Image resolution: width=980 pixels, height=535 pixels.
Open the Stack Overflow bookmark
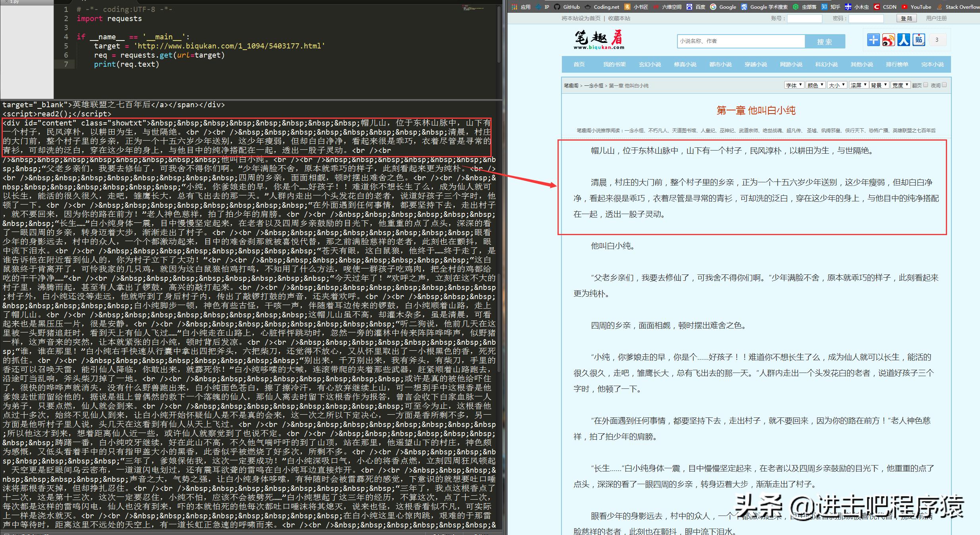[x=958, y=7]
